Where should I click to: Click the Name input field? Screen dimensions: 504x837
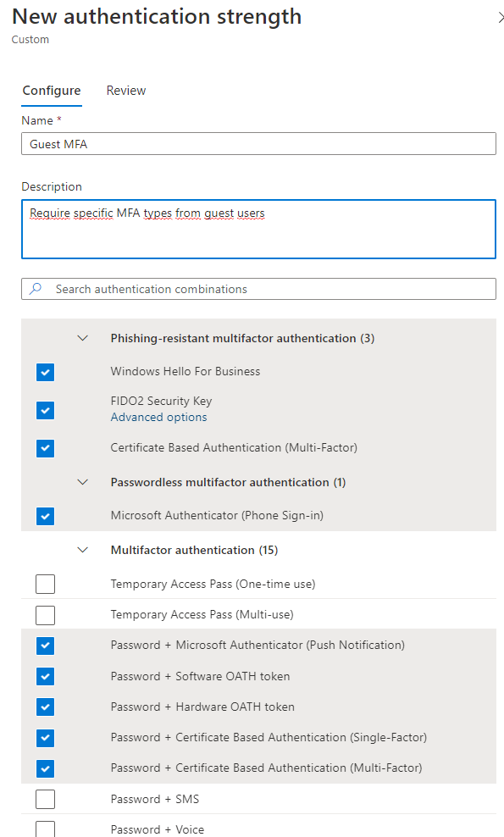pyautogui.click(x=258, y=143)
